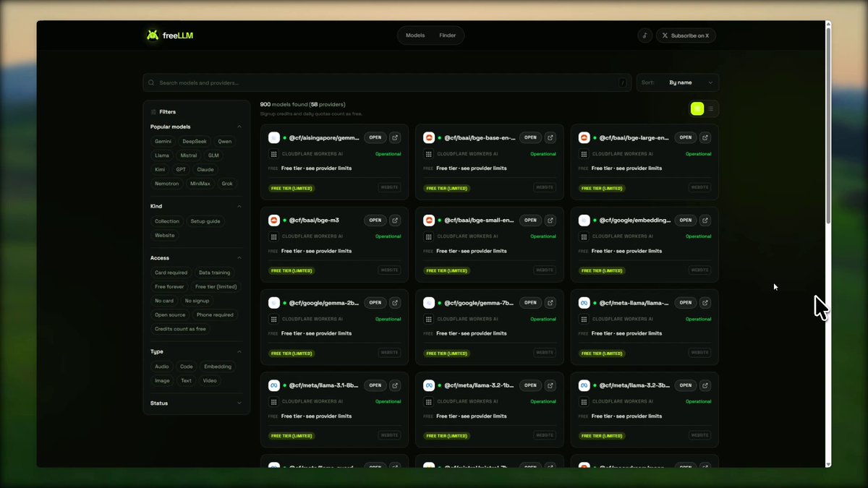The image size is (868, 488).
Task: Click the Subscribe on X button
Action: click(x=686, y=35)
